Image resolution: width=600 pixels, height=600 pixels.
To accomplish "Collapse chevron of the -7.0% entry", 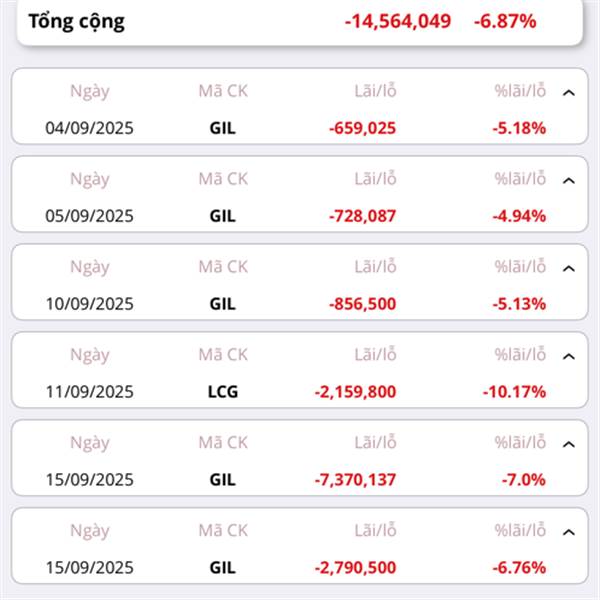I will tap(569, 444).
